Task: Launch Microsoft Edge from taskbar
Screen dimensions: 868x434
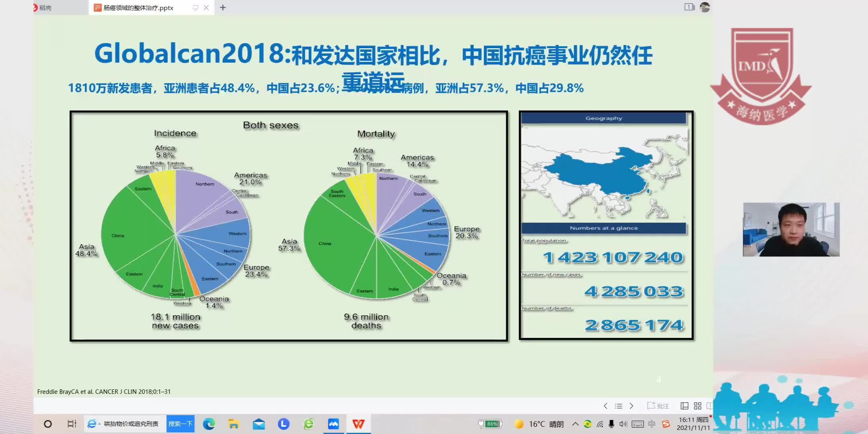Action: click(209, 424)
